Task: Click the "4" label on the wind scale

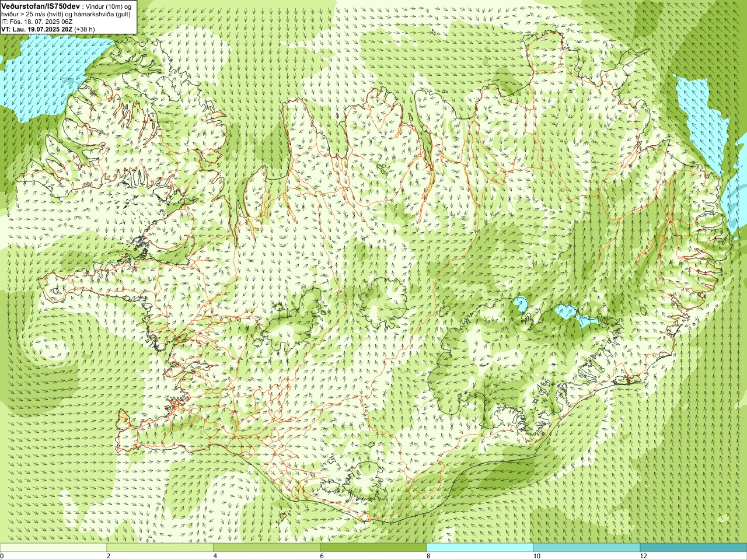Action: pos(215,556)
